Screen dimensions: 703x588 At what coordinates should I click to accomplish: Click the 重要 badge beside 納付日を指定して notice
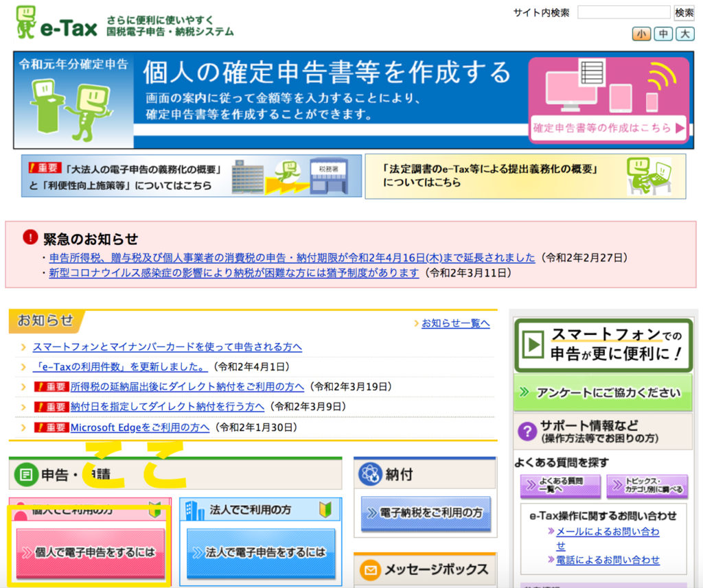coord(51,407)
